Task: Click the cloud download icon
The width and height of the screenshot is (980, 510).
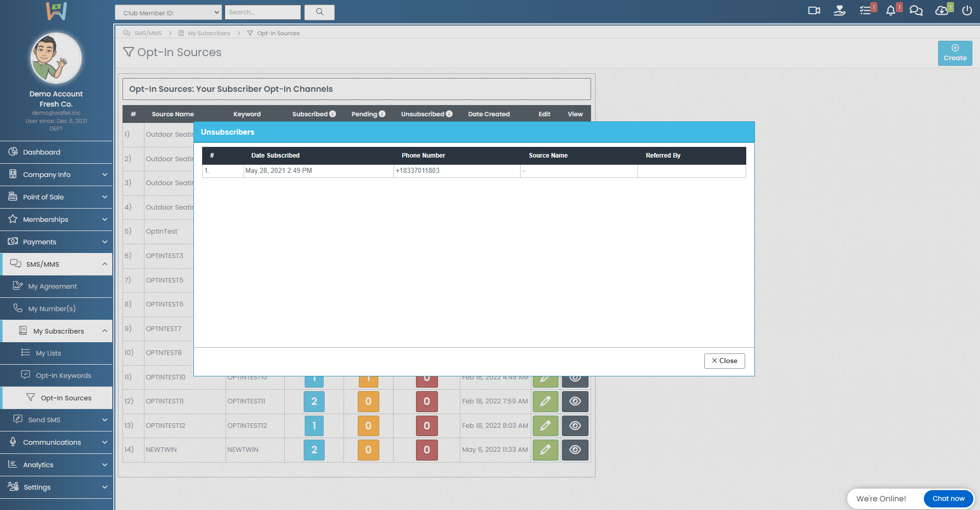Action: (942, 11)
